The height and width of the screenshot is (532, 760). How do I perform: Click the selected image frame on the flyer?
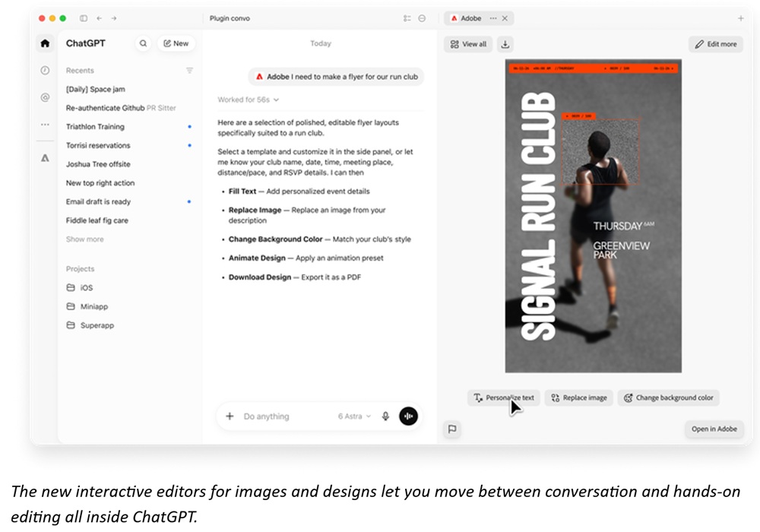coord(600,150)
